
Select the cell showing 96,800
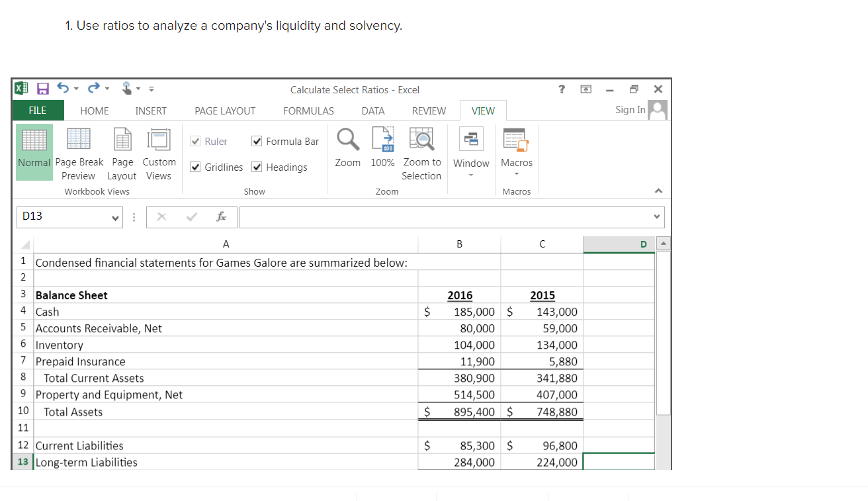tap(542, 445)
